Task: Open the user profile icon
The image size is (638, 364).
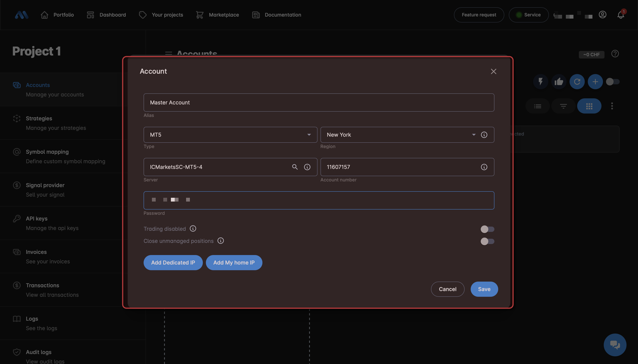Action: [x=602, y=15]
